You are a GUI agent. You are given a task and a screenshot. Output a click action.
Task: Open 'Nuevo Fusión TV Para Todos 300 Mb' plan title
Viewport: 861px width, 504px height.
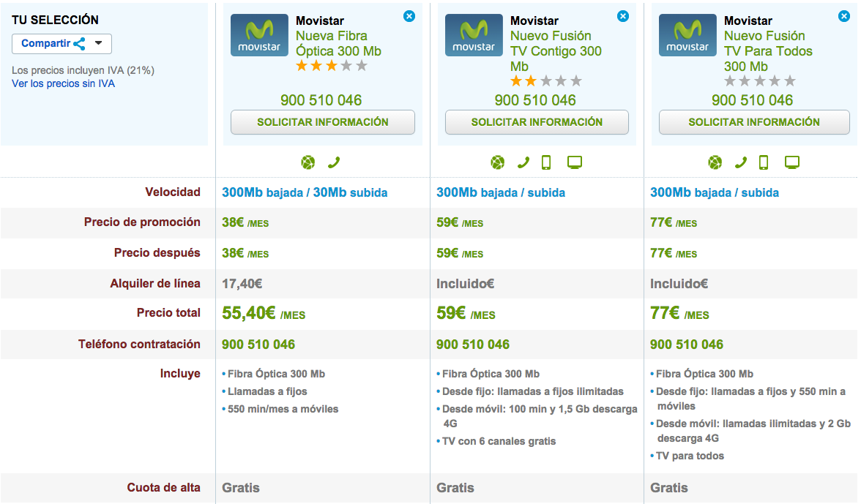click(x=767, y=51)
